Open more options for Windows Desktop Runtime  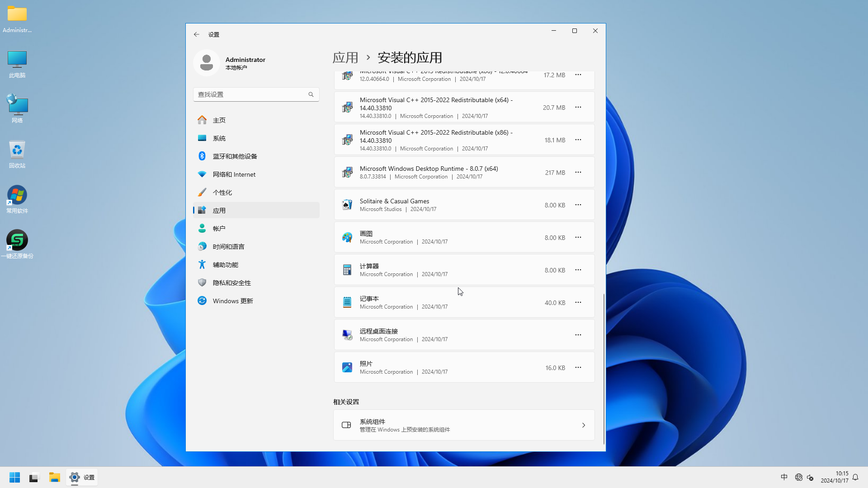pos(578,172)
